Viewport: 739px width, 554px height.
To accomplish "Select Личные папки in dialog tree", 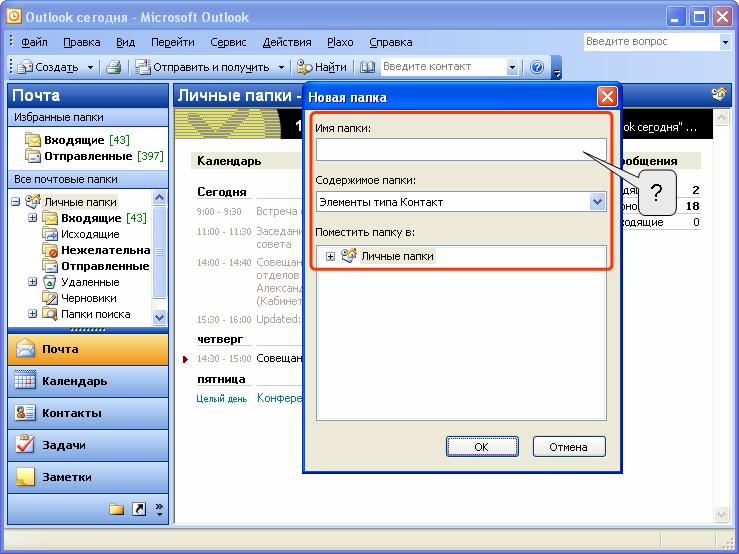I will 397,256.
